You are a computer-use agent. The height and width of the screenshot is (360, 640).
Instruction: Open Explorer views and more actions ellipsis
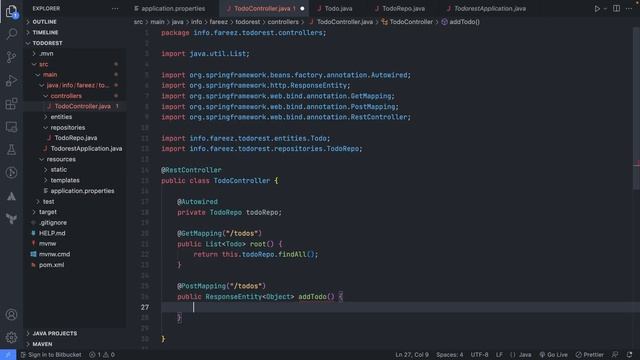pos(115,9)
